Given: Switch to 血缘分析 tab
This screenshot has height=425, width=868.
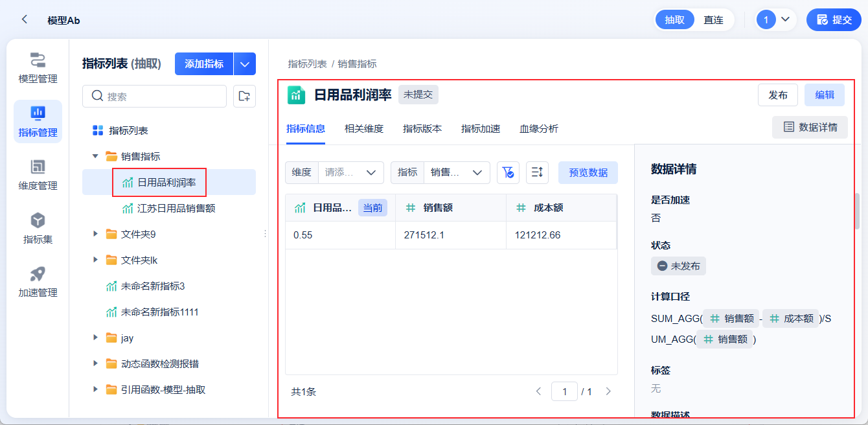Looking at the screenshot, I should click(539, 128).
